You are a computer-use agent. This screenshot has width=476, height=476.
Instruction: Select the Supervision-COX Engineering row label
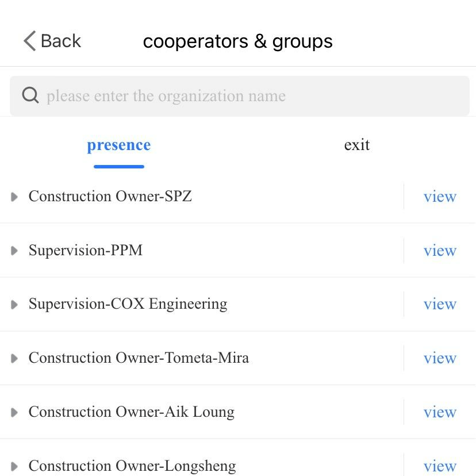coord(128,304)
